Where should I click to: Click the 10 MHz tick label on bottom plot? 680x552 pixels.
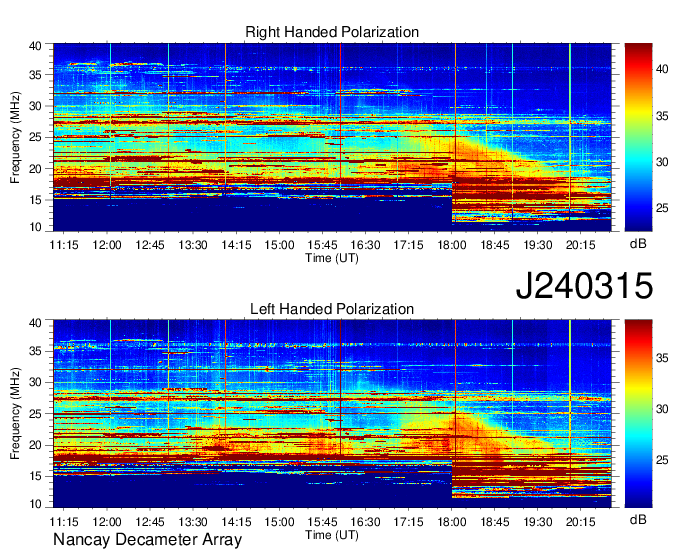point(36,504)
